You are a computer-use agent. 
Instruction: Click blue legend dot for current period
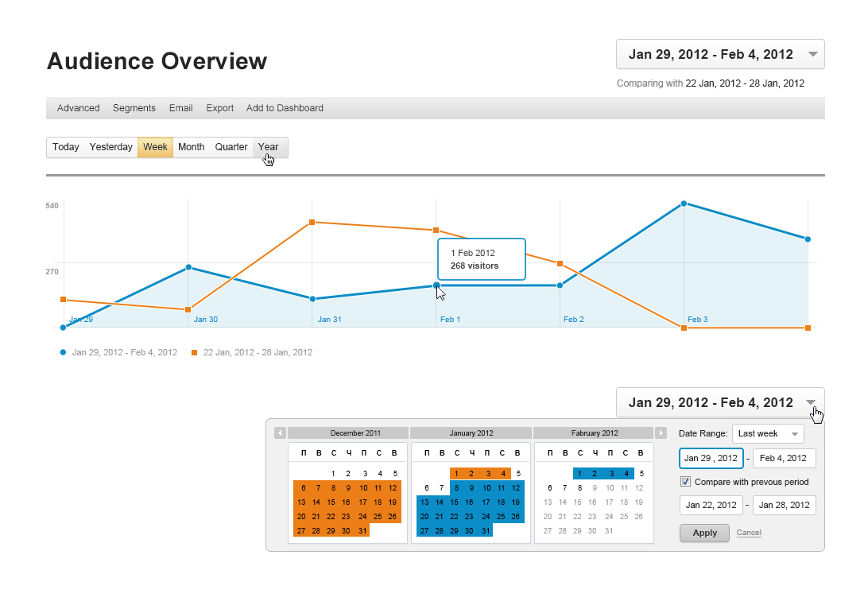click(x=63, y=352)
